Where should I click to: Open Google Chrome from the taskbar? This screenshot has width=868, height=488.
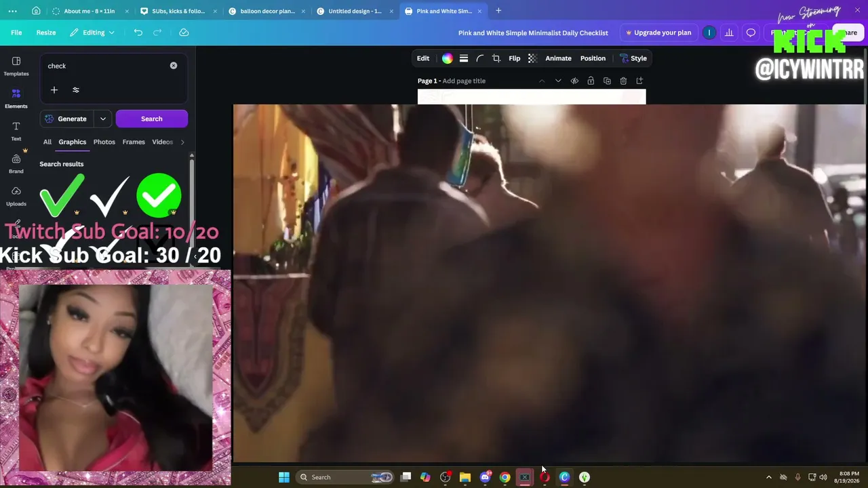point(505,477)
